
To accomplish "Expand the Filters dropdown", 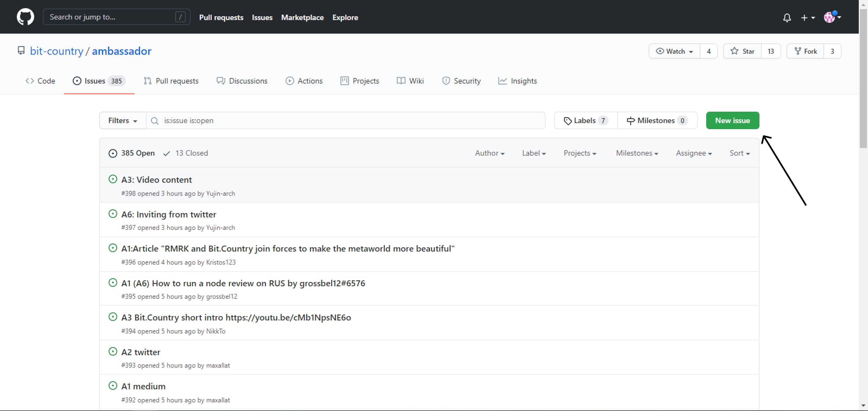I will tap(122, 120).
